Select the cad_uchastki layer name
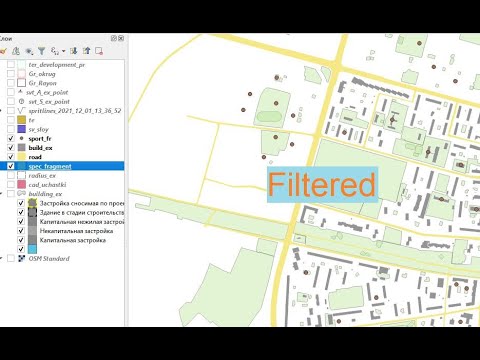Screen dimensions: 480x360 pyautogui.click(x=47, y=185)
